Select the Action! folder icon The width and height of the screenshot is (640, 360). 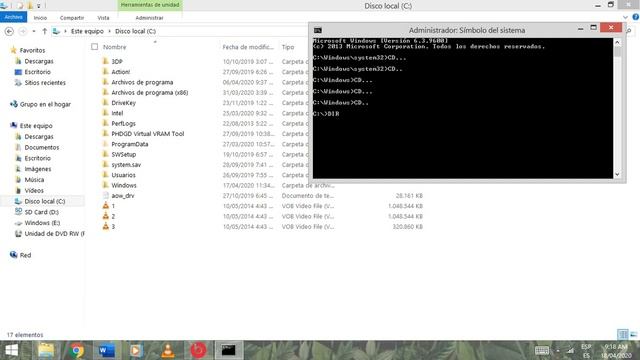click(x=105, y=71)
